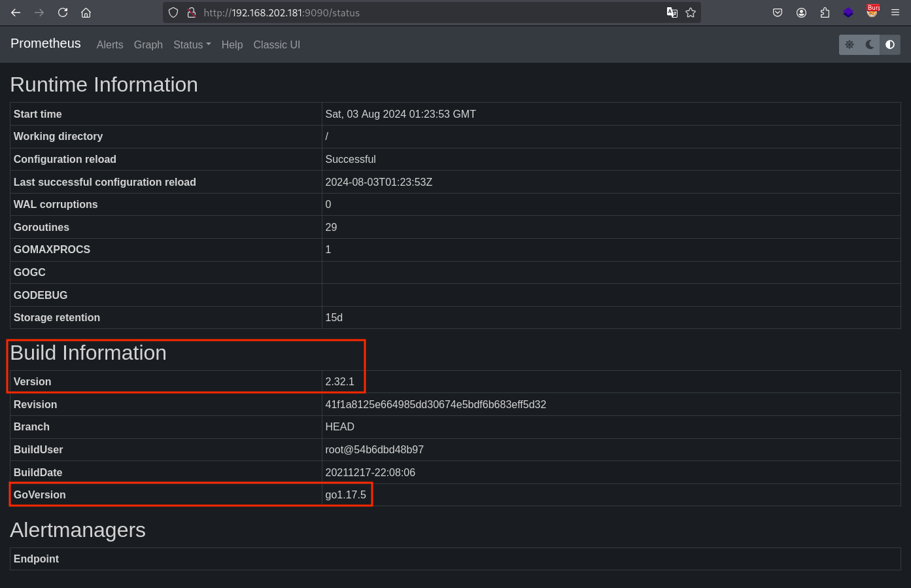
Task: Click the storage retention value '15d'
Action: pyautogui.click(x=334, y=317)
